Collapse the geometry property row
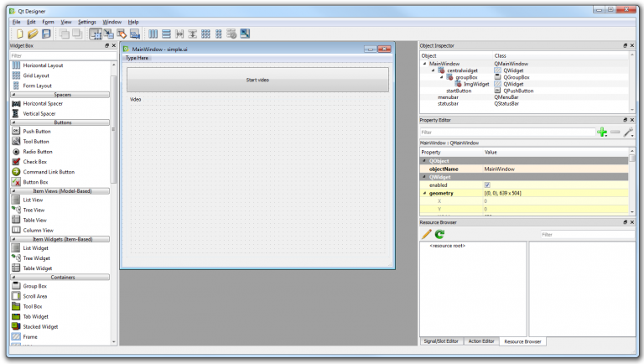This screenshot has width=644, height=364. [424, 193]
